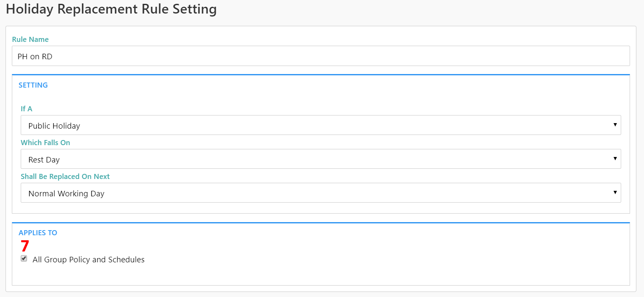The width and height of the screenshot is (644, 297).
Task: Uncheck All Group Policy and Schedules checkbox
Action: [x=24, y=258]
